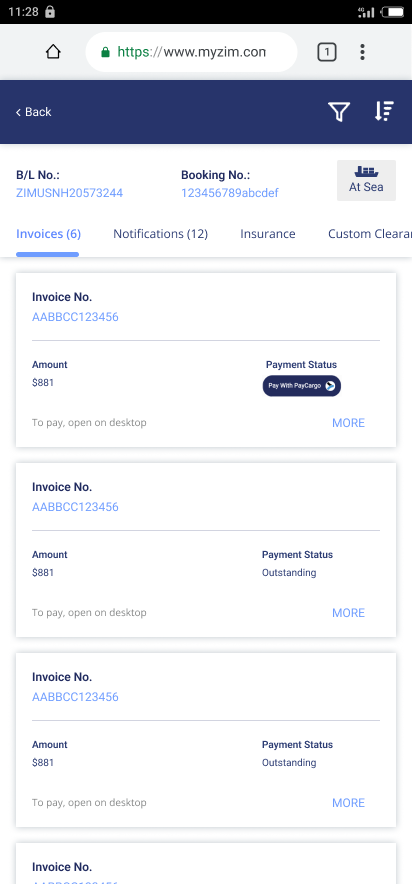
Task: Expand MORE on the third invoice card
Action: [x=348, y=803]
